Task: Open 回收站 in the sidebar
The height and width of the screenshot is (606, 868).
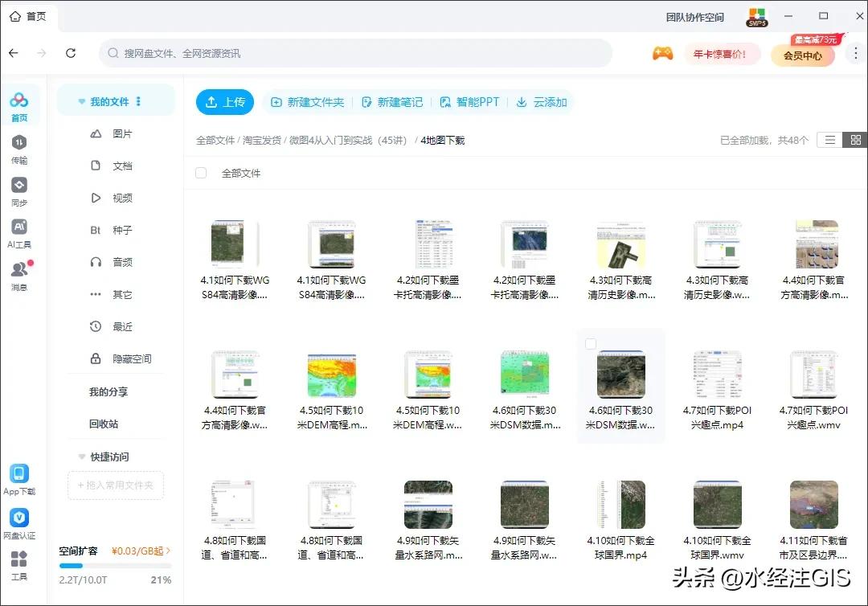Action: tap(104, 424)
